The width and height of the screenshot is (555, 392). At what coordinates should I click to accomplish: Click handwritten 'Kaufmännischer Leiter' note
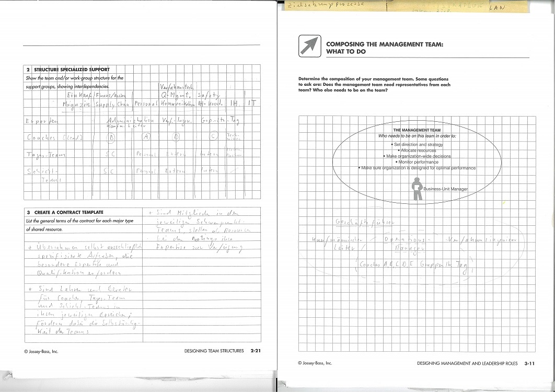click(x=337, y=244)
